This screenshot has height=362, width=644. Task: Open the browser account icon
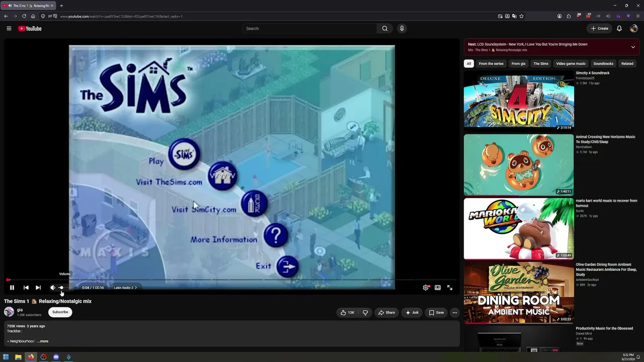coord(559,16)
